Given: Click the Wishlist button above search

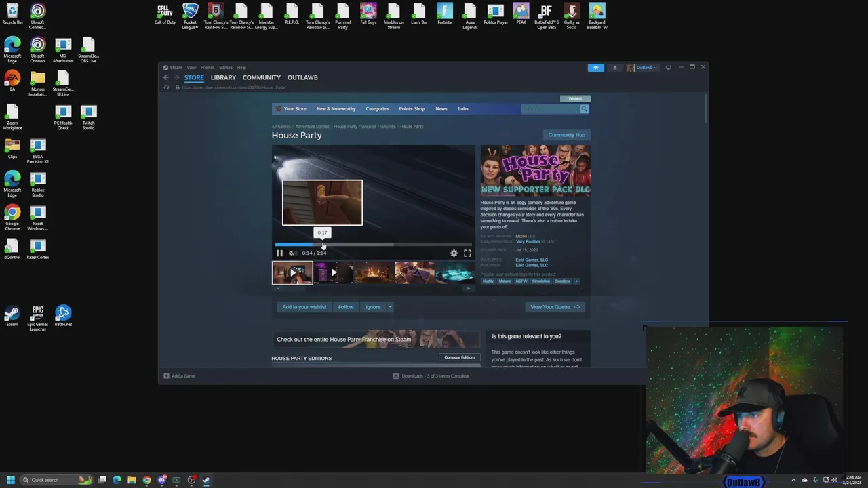Looking at the screenshot, I should pyautogui.click(x=575, y=98).
